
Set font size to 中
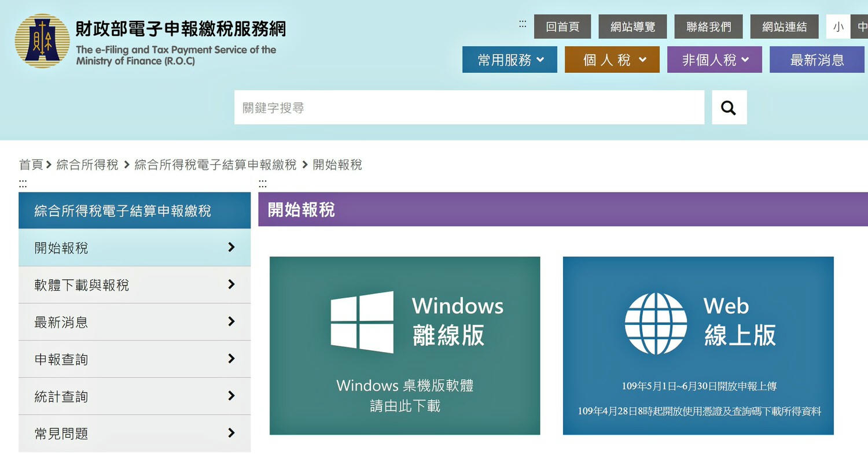[x=860, y=27]
